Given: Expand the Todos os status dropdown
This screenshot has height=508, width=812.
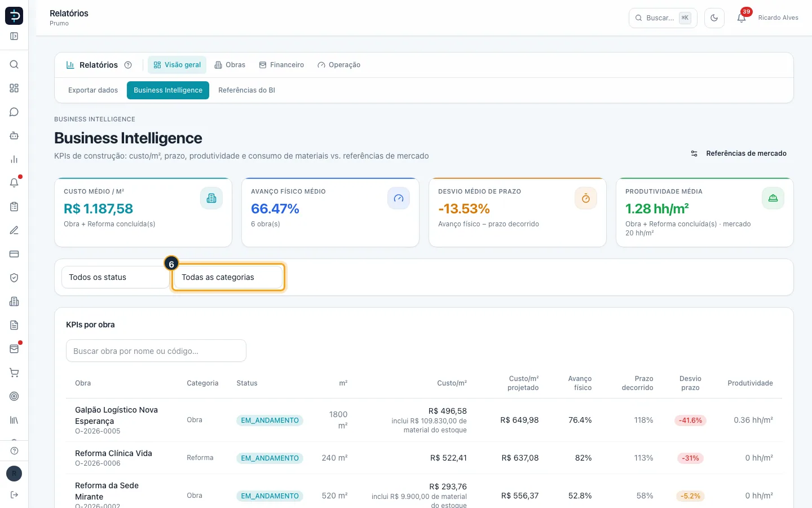Looking at the screenshot, I should tap(115, 277).
